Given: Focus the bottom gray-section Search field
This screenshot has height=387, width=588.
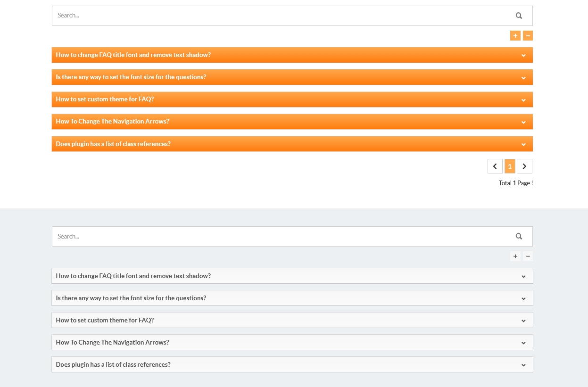Looking at the screenshot, I should coord(278,236).
